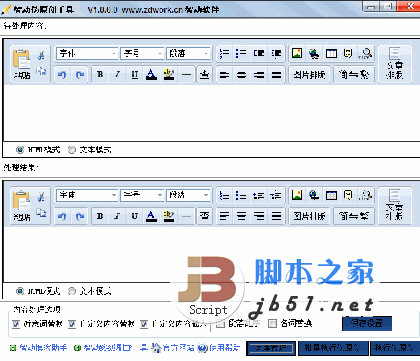Right-align text in the result editor
The height and width of the screenshot is (361, 420).
coord(259,217)
